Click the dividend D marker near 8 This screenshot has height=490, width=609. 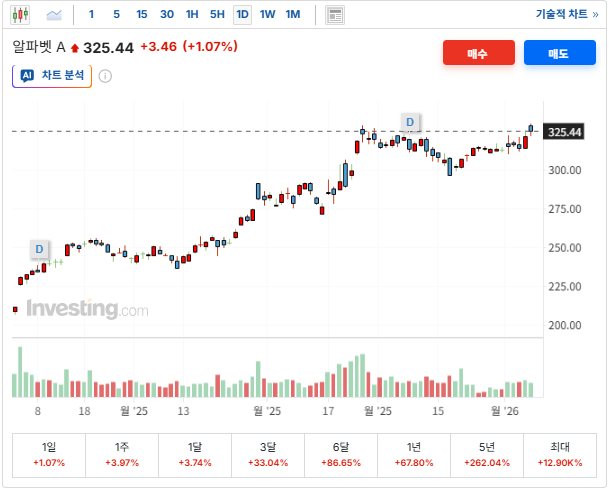point(39,249)
